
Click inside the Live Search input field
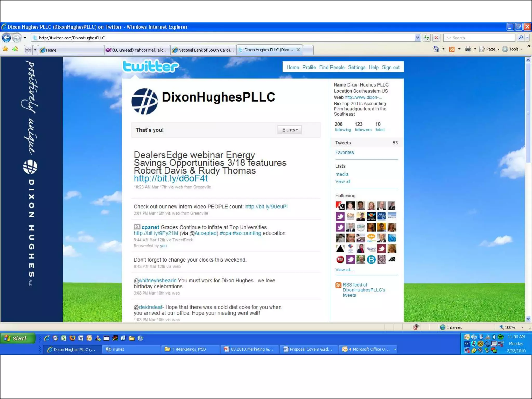point(478,38)
